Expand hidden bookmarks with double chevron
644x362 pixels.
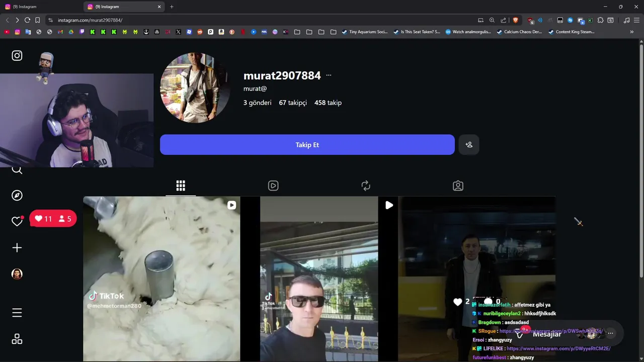tap(632, 32)
